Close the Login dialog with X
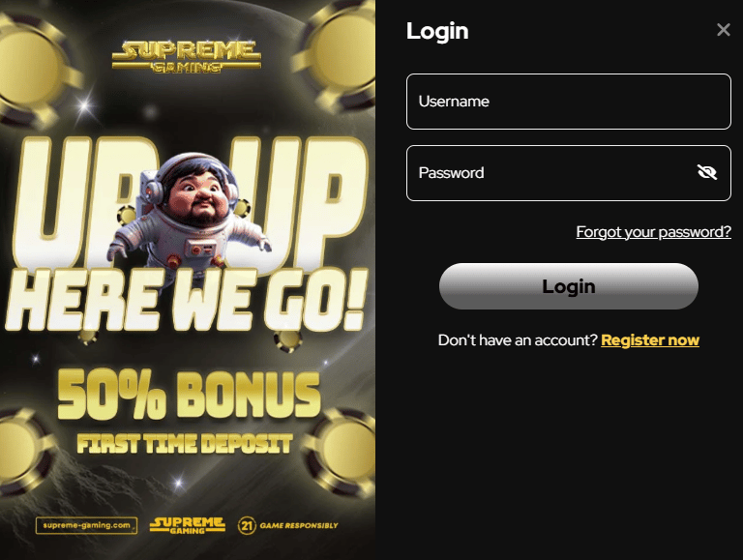This screenshot has height=560, width=743. coord(723,30)
